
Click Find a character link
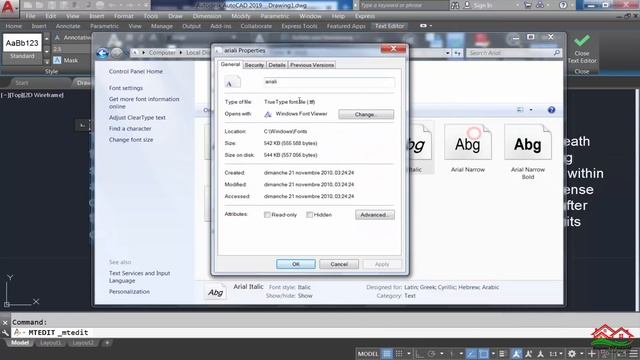point(130,129)
